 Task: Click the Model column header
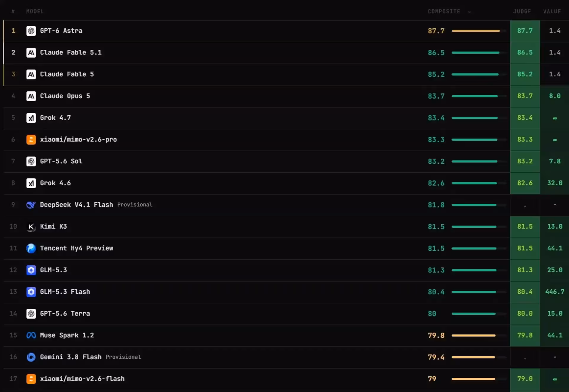tap(35, 12)
